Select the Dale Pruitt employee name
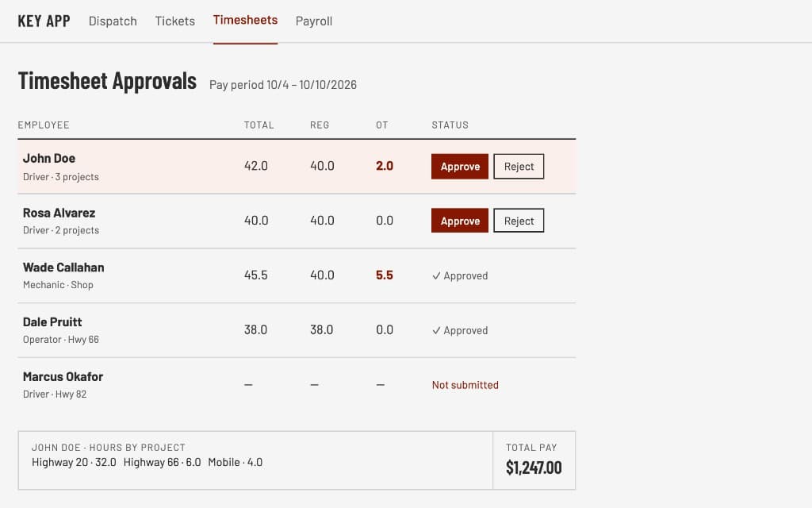The width and height of the screenshot is (812, 508). coord(52,322)
